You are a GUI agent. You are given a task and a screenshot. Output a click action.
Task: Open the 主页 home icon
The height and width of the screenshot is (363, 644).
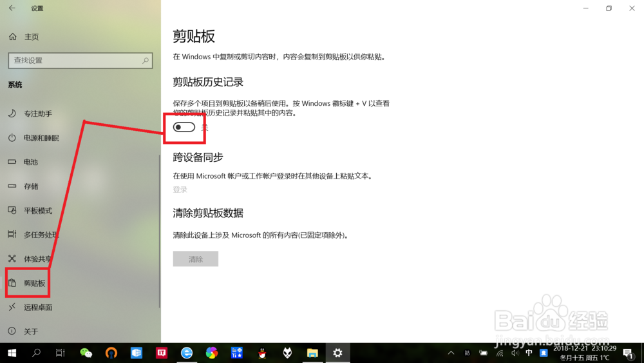[x=13, y=37]
